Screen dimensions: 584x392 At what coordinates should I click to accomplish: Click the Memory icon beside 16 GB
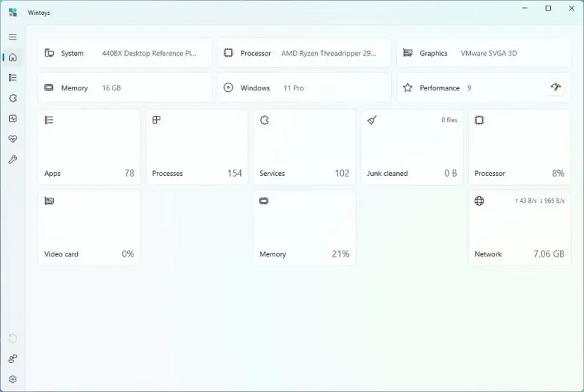click(49, 88)
